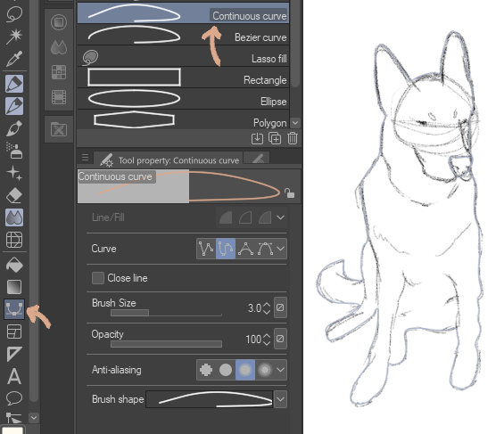The height and width of the screenshot is (434, 504).
Task: Delete sub tool with trash icon
Action: click(293, 139)
